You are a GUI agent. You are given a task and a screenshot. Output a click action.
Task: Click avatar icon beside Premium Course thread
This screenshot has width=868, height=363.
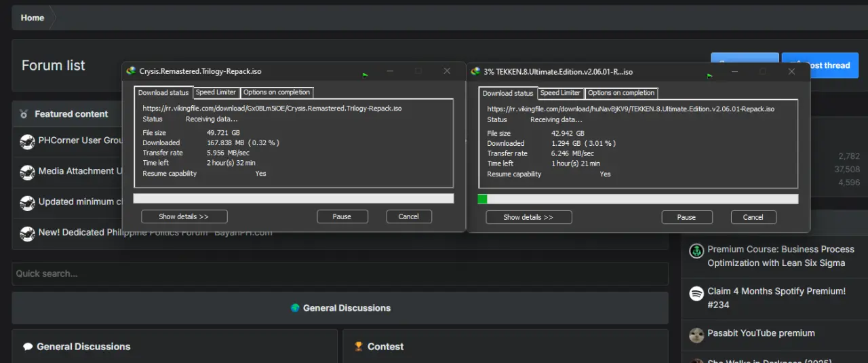(x=696, y=251)
